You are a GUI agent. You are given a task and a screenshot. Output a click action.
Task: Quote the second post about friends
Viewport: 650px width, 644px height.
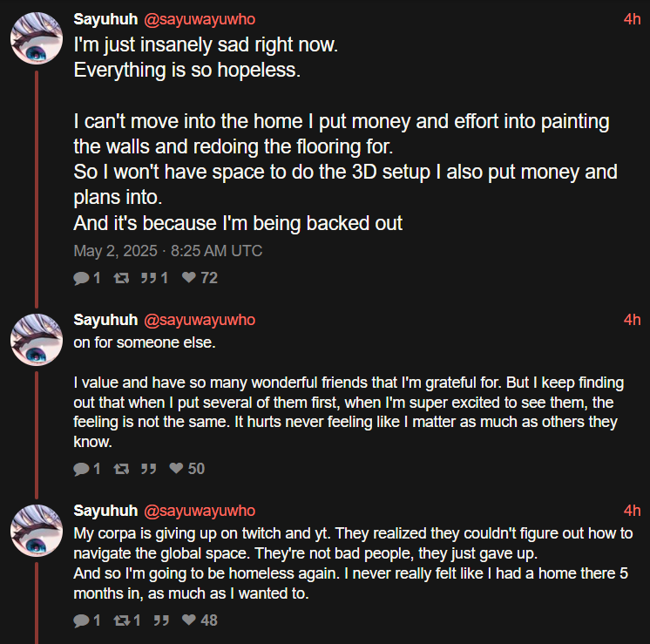[148, 469]
